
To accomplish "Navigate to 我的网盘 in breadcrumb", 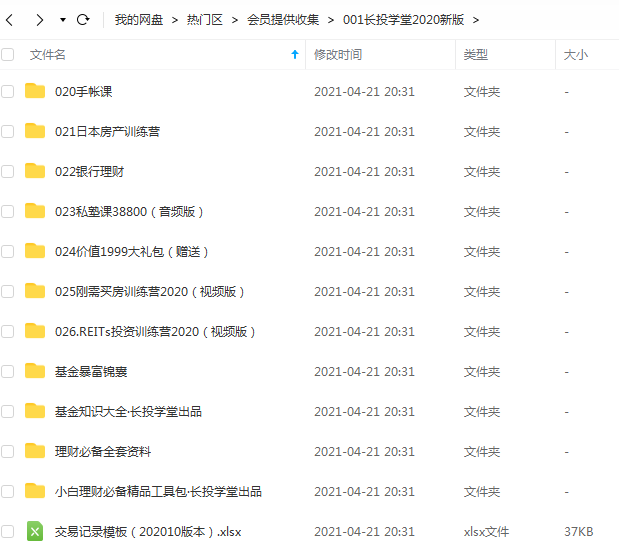I will (x=139, y=19).
